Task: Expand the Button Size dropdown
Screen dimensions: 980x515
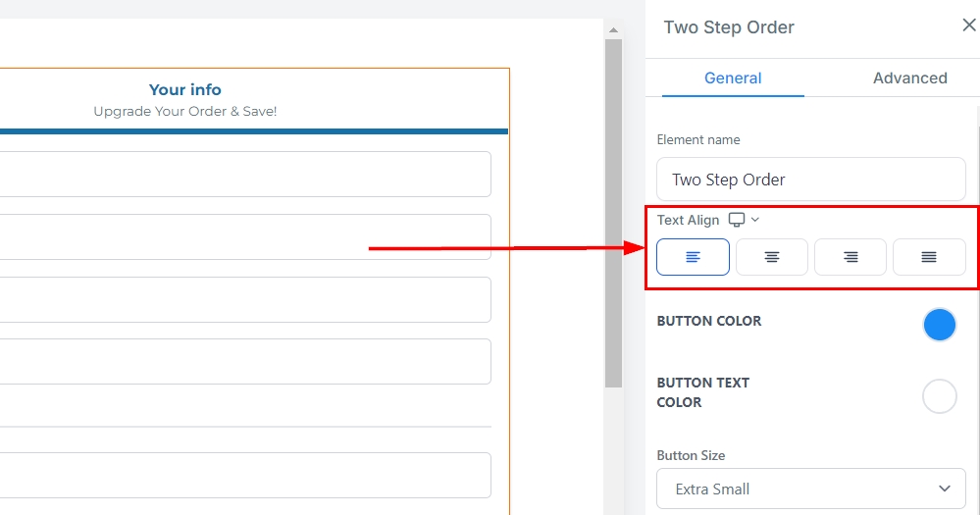Action: 811,489
